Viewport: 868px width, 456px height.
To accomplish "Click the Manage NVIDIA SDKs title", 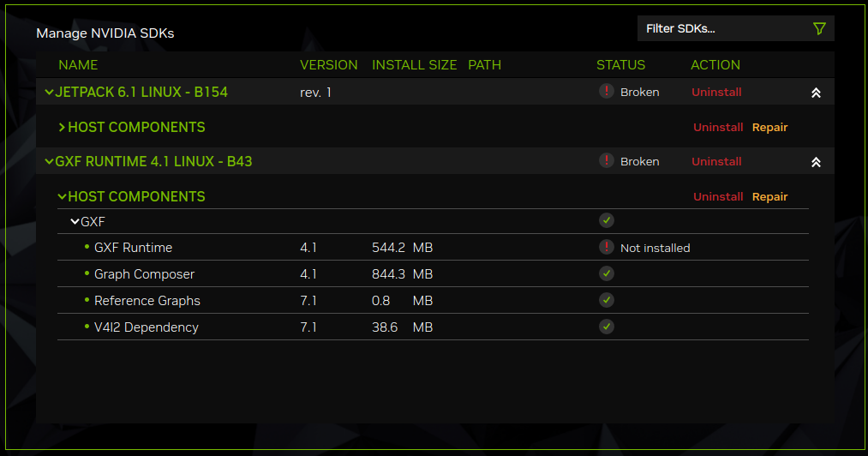I will pyautogui.click(x=105, y=33).
